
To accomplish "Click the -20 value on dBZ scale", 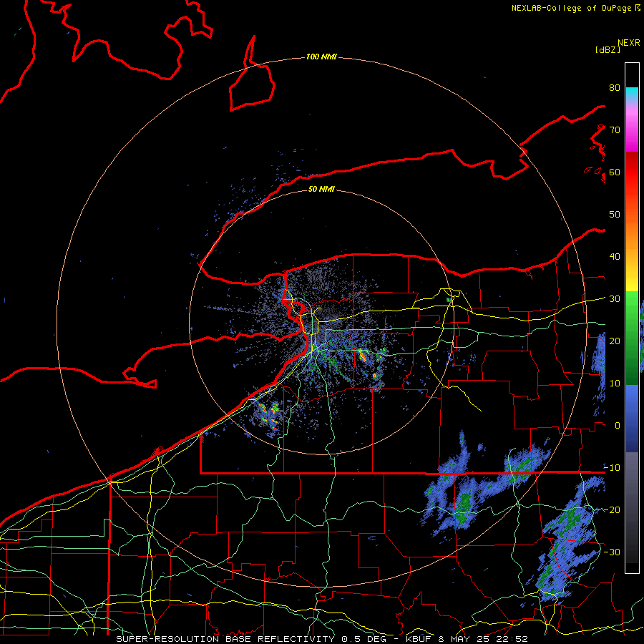I will click(x=612, y=510).
